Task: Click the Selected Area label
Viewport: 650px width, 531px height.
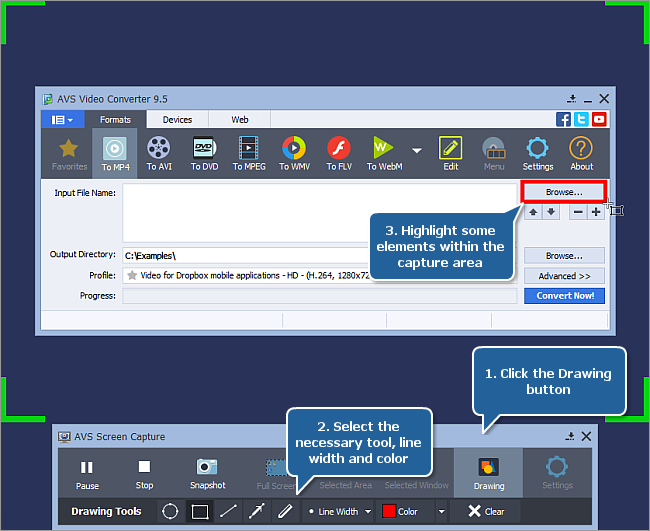Action: coord(345,485)
